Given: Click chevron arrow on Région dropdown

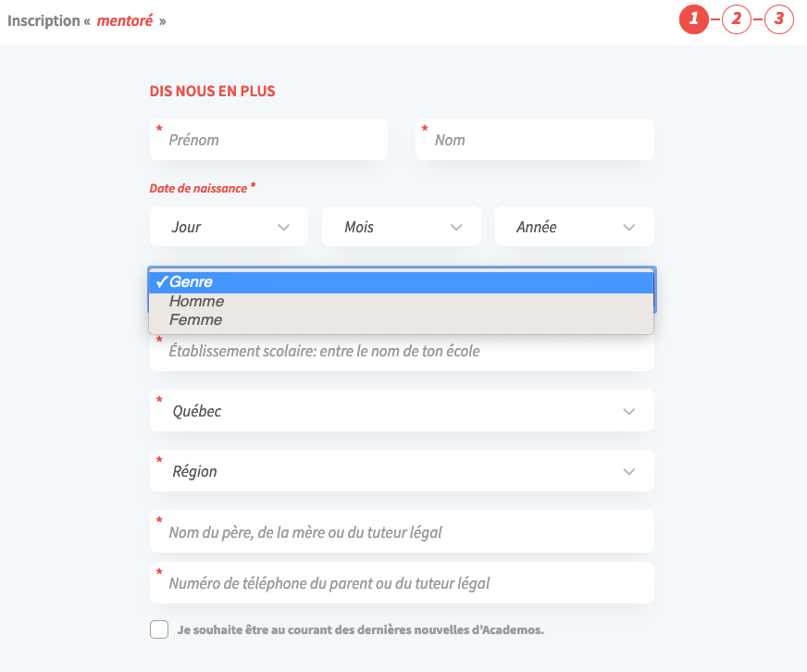Looking at the screenshot, I should click(x=629, y=471).
